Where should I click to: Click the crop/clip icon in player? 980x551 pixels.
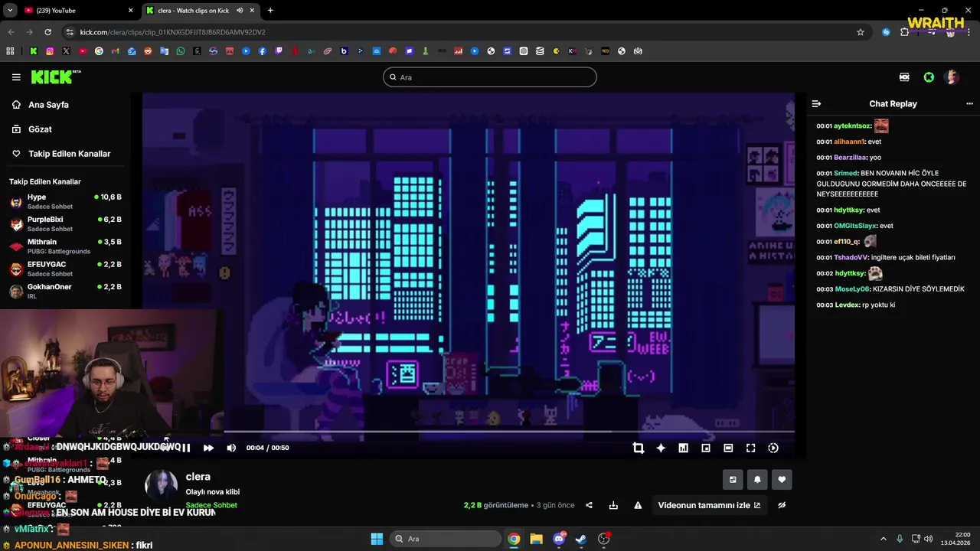click(x=639, y=448)
